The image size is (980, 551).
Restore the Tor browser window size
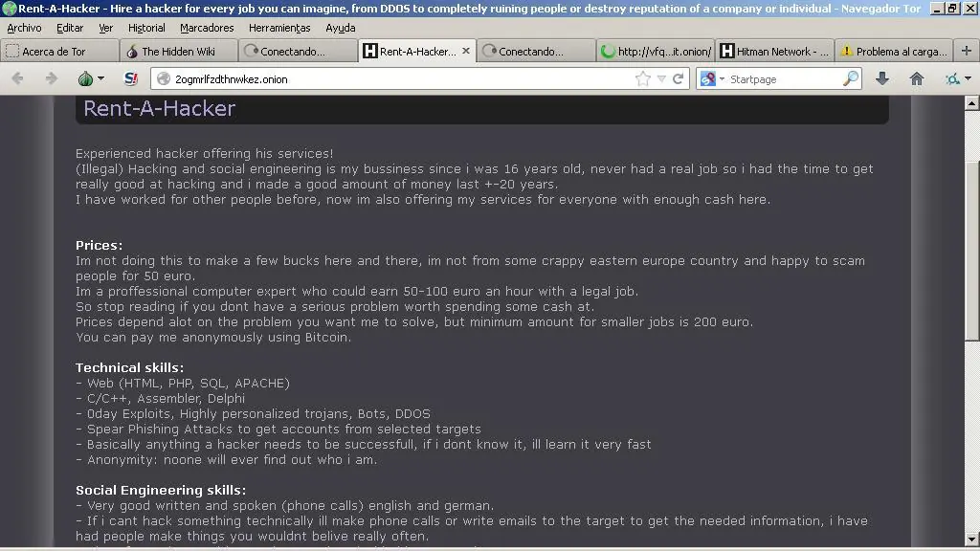pos(952,8)
